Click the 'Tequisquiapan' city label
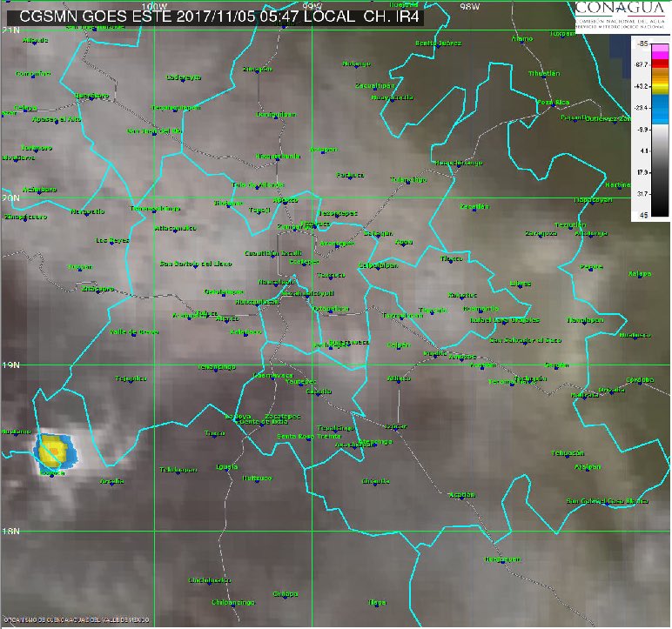The image size is (672, 629). (176, 108)
